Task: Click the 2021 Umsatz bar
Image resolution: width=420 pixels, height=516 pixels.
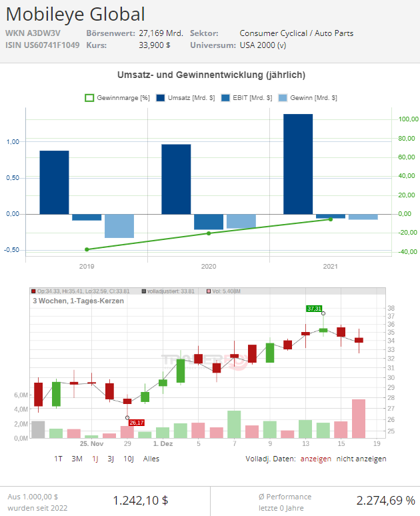Action: [298, 164]
